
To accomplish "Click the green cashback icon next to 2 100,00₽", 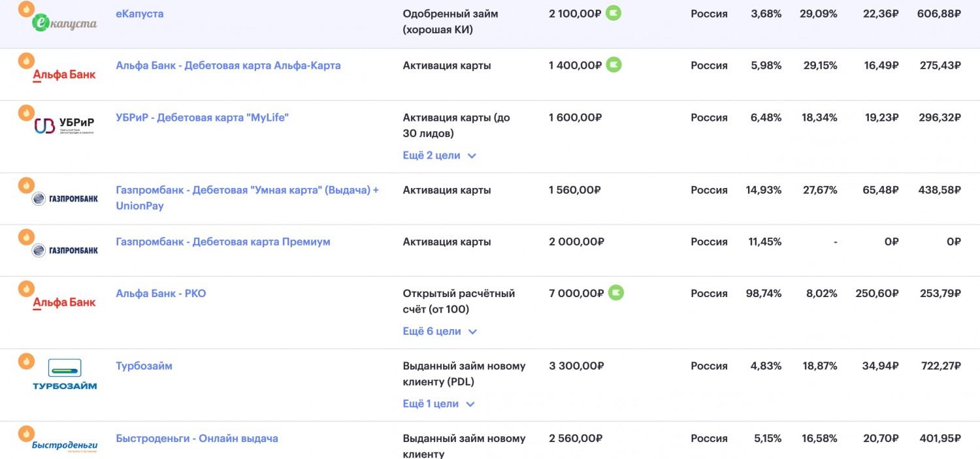I will (613, 12).
